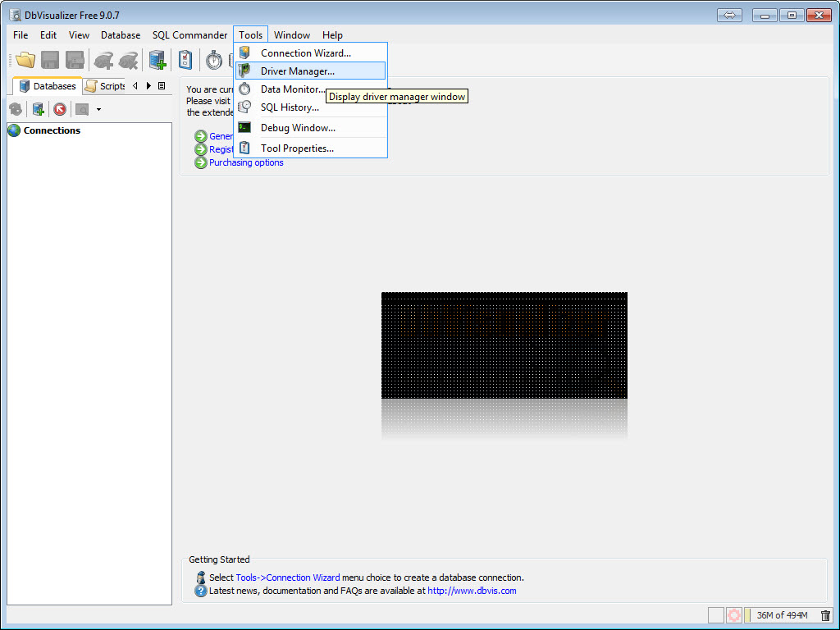This screenshot has height=630, width=840.
Task: Run garbage collection via trash can icon
Action: [x=825, y=615]
